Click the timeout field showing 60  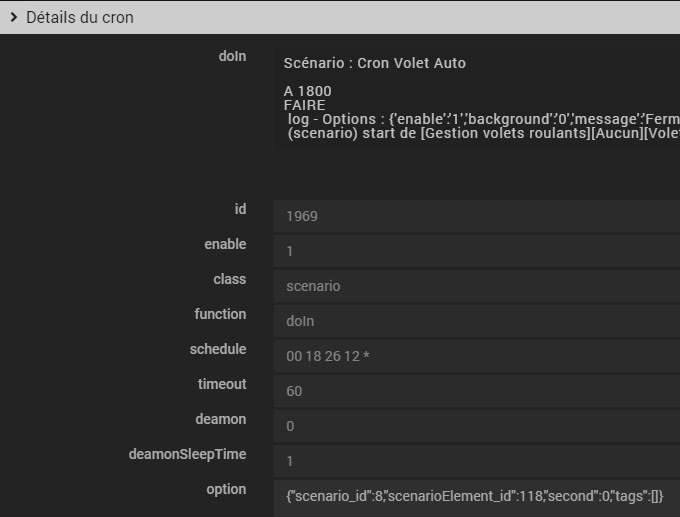tap(476, 391)
